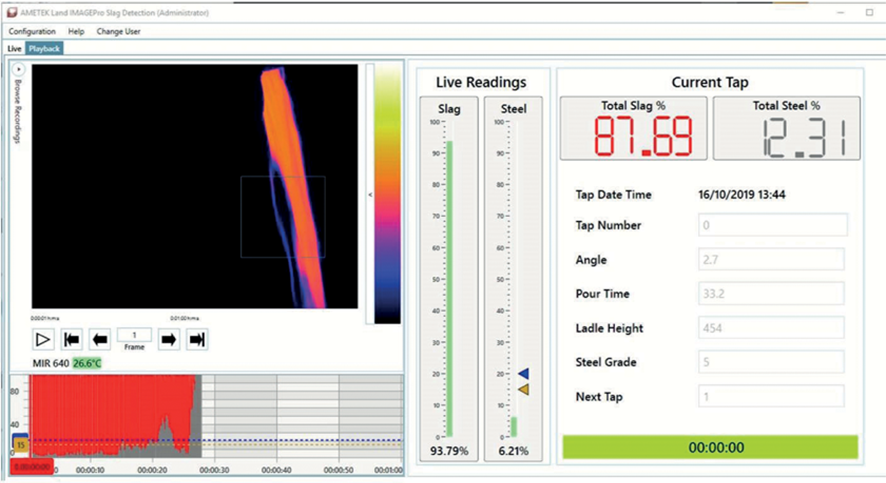The image size is (886, 483).
Task: Click the Tap Number field
Action: 771,225
